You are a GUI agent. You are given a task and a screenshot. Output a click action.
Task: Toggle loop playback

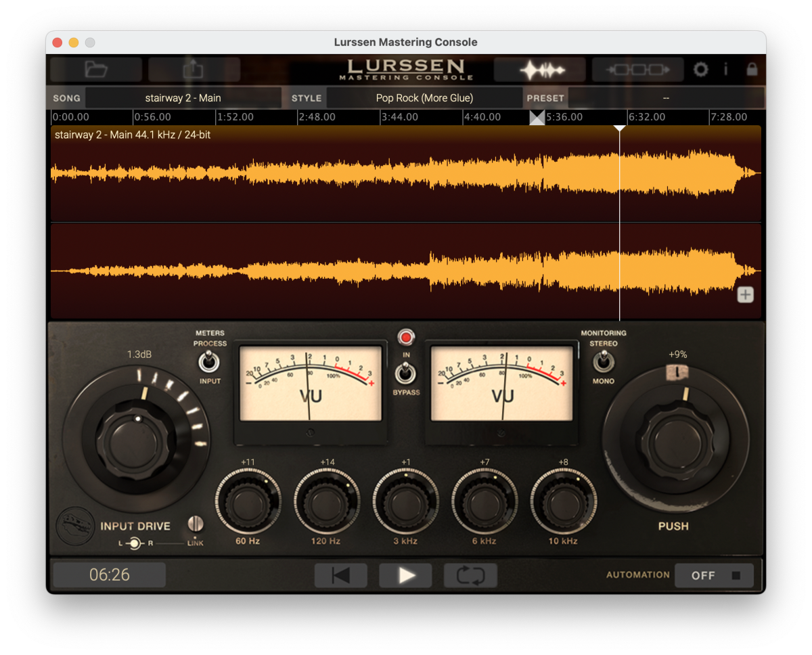coord(470,575)
